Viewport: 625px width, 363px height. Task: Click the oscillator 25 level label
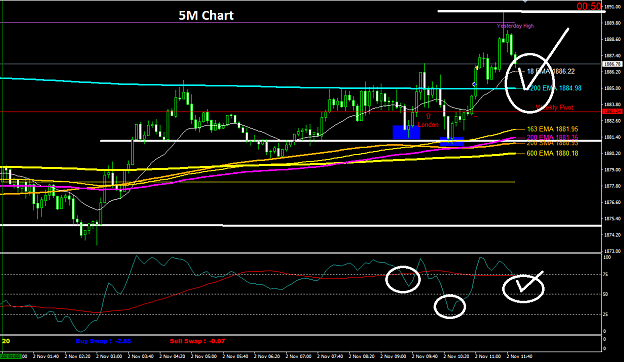606,314
